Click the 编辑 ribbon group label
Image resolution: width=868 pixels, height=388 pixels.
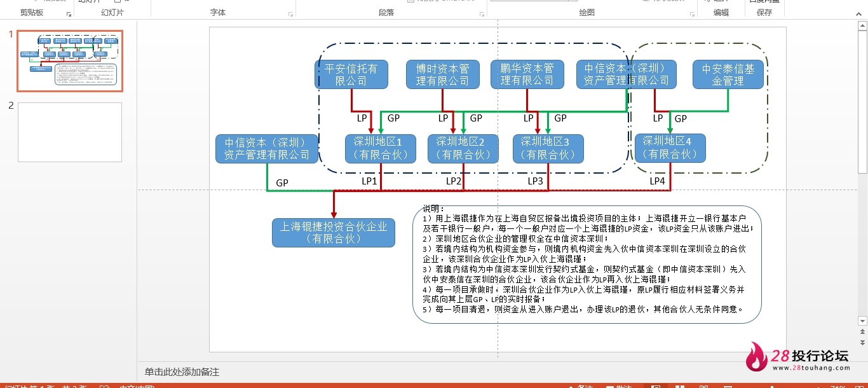tap(721, 13)
